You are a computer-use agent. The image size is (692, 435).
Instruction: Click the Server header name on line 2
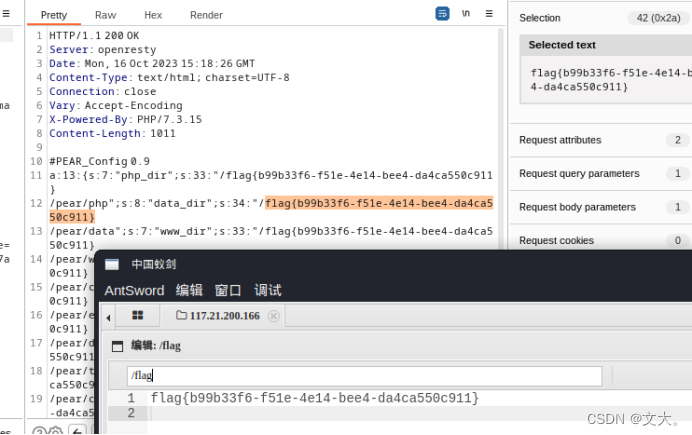click(x=68, y=49)
